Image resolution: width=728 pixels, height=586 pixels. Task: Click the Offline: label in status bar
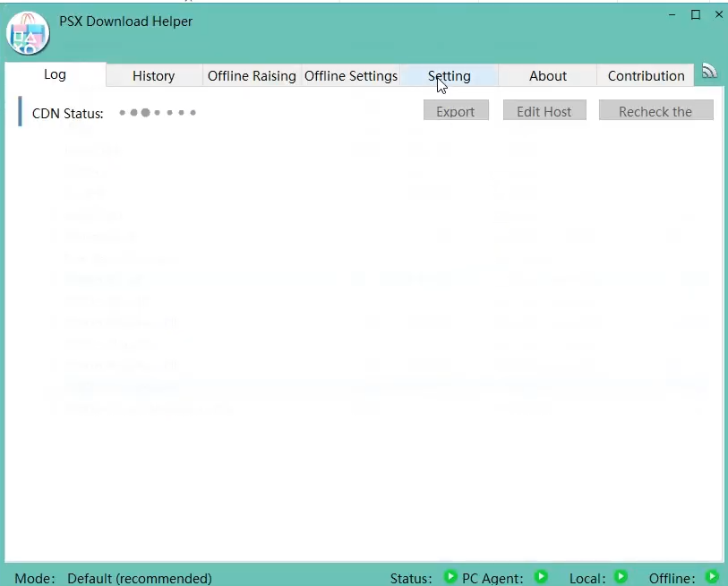pos(672,579)
